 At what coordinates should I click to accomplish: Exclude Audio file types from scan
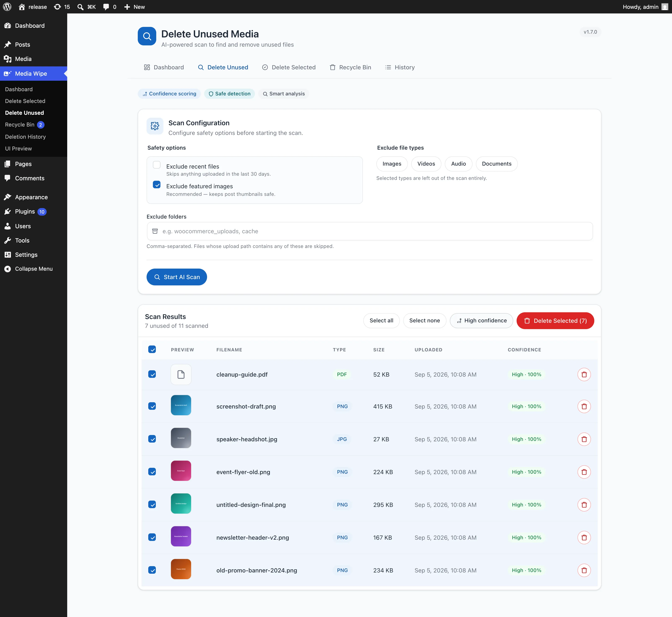click(458, 163)
